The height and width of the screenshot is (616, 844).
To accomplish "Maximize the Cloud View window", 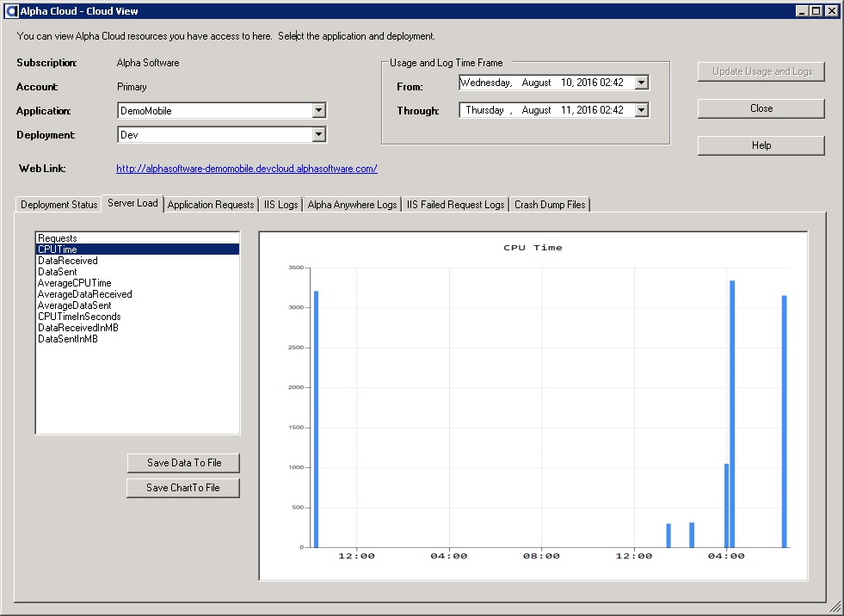I will (816, 11).
